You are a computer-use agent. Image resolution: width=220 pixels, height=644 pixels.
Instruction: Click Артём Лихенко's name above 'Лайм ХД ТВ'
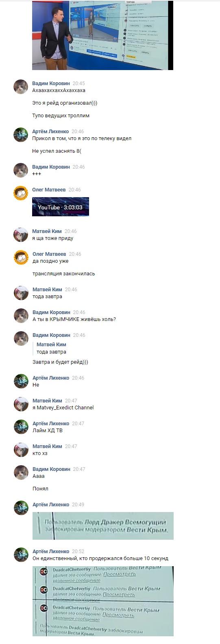(x=51, y=424)
